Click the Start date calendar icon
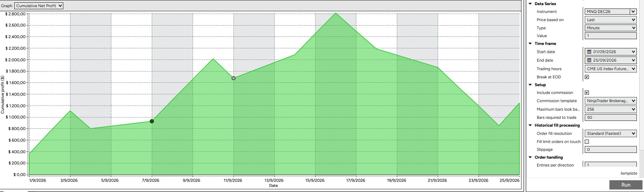 tap(589, 52)
